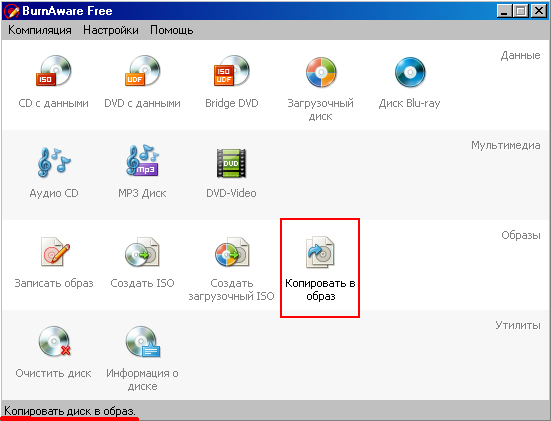Image resolution: width=551 pixels, height=421 pixels.
Task: Click the 'CD с данными' label
Action: pos(53,103)
